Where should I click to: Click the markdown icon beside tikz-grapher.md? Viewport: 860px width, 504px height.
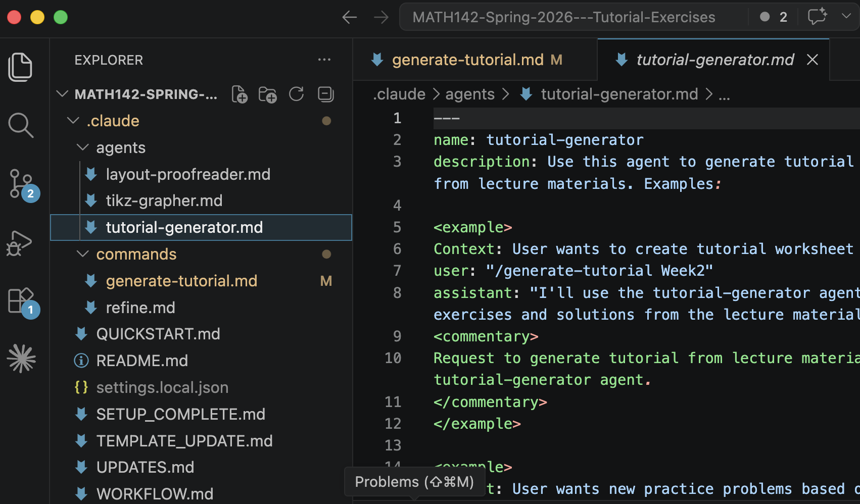coord(91,200)
